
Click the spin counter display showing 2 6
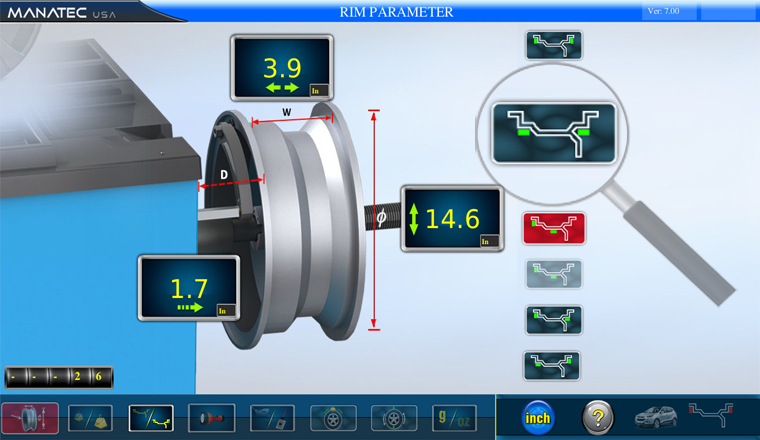coord(59,377)
